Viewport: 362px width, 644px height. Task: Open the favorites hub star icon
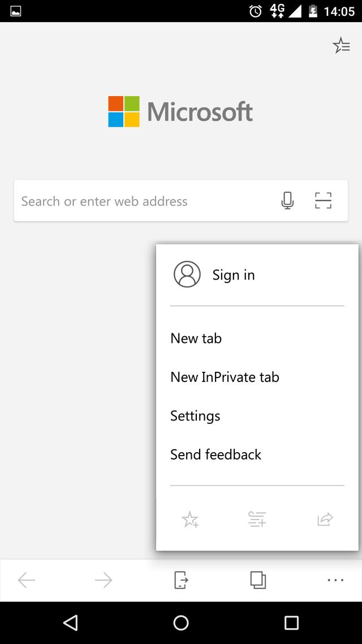pos(341,46)
